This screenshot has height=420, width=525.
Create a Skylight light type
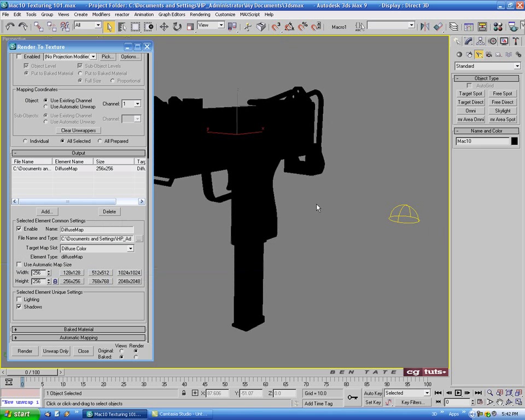(x=503, y=110)
